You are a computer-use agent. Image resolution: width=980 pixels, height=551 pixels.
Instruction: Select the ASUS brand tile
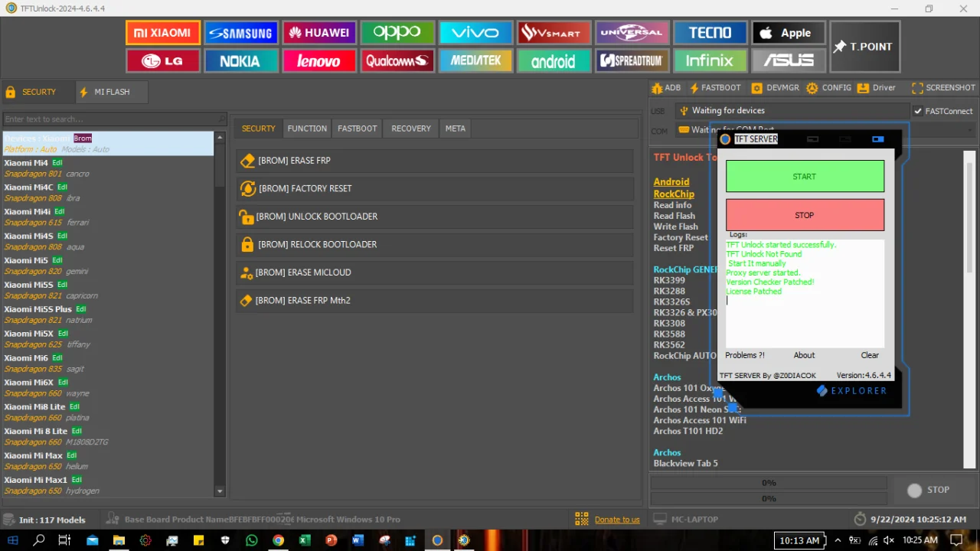[x=788, y=60]
